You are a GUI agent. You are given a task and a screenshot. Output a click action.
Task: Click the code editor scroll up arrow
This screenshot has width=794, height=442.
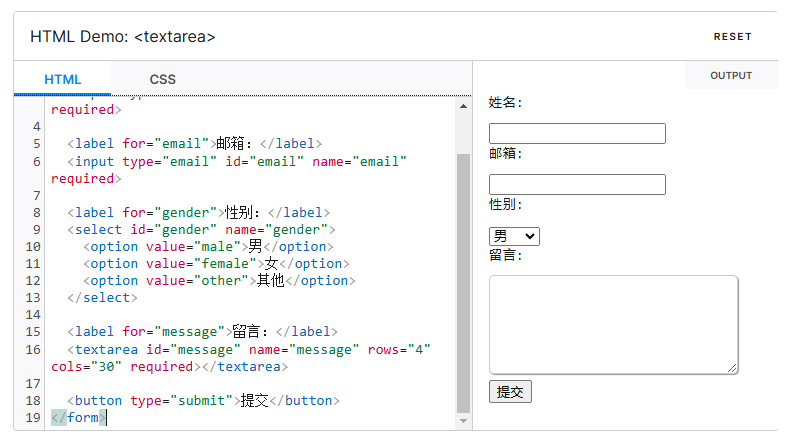462,106
